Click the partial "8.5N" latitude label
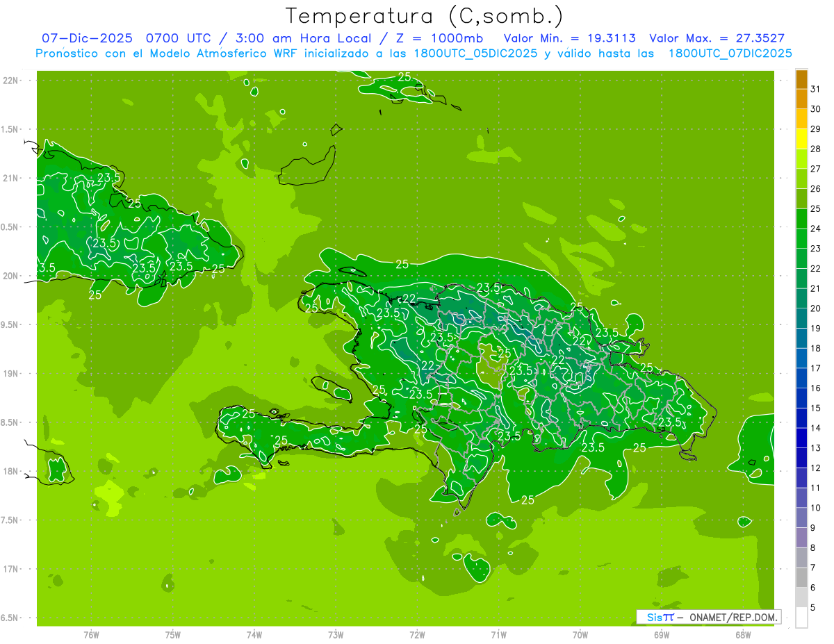834x644 pixels. [x=10, y=422]
